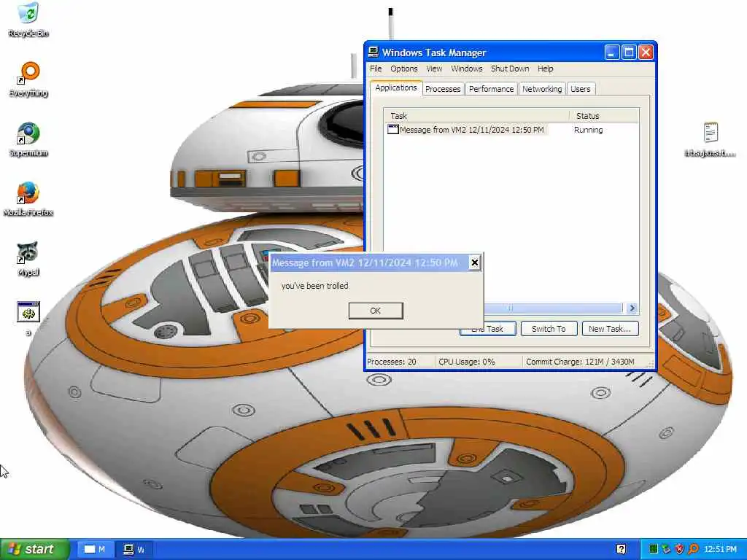Open the File menu in Task Manager

point(376,69)
